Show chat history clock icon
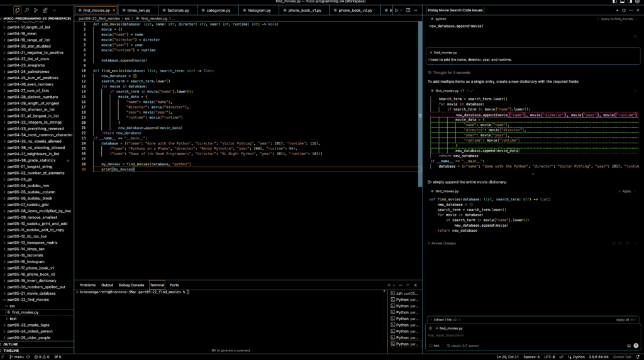Image resolution: width=644 pixels, height=360 pixels. click(624, 10)
